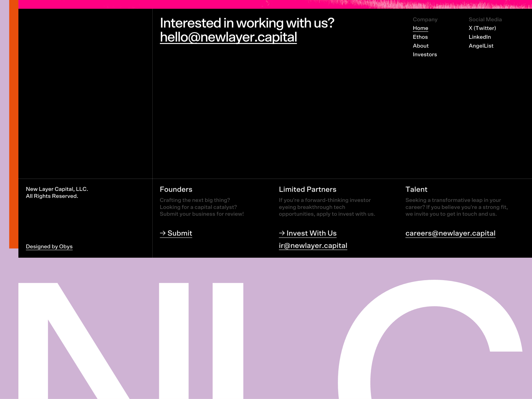Open the About page
532x399 pixels.
click(421, 46)
